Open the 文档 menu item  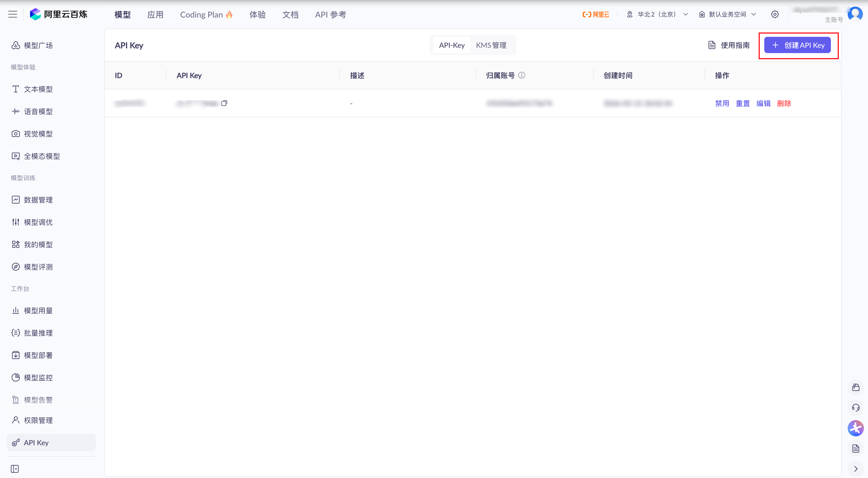coord(290,14)
